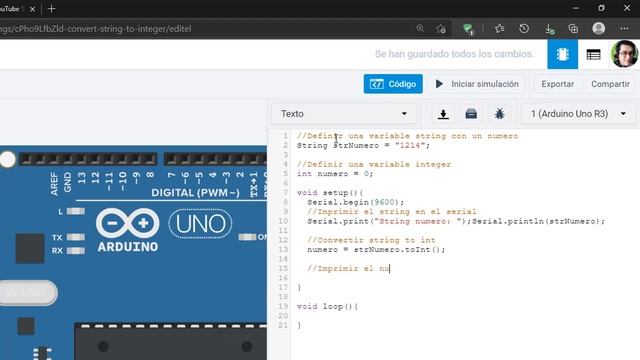Open the Arduino Uno R3 board selector
The image size is (640, 360).
coord(578,114)
